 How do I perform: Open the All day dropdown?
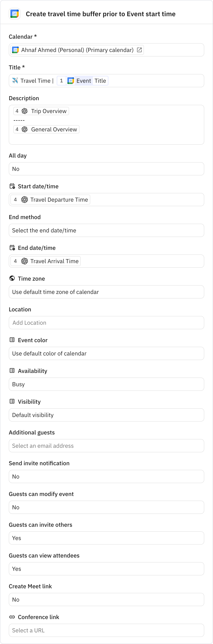click(x=106, y=169)
